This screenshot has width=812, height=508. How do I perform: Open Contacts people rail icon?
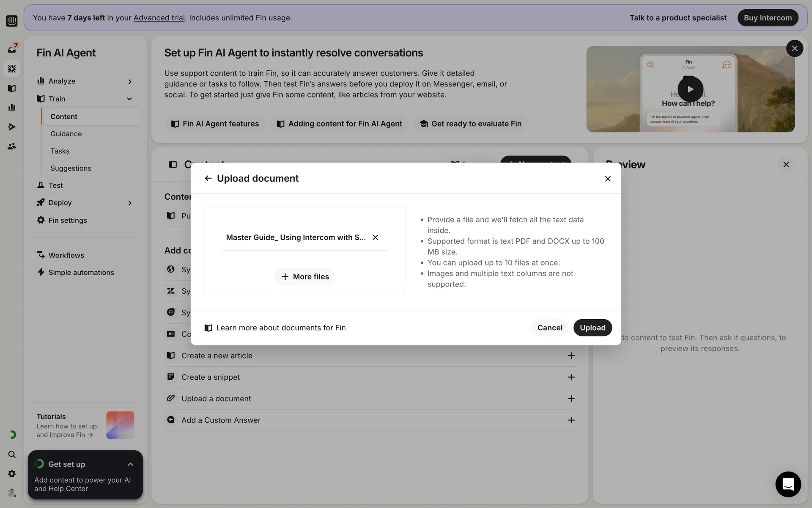tap(12, 146)
